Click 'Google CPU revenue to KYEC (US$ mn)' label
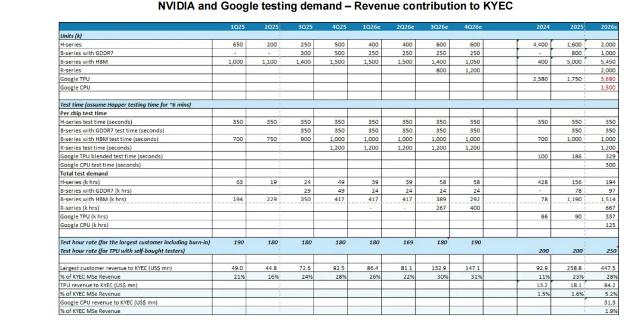 coord(109,303)
